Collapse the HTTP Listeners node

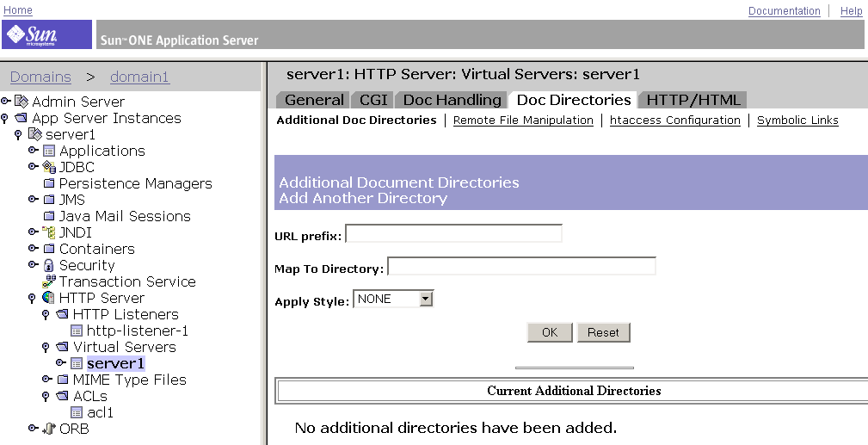click(46, 315)
